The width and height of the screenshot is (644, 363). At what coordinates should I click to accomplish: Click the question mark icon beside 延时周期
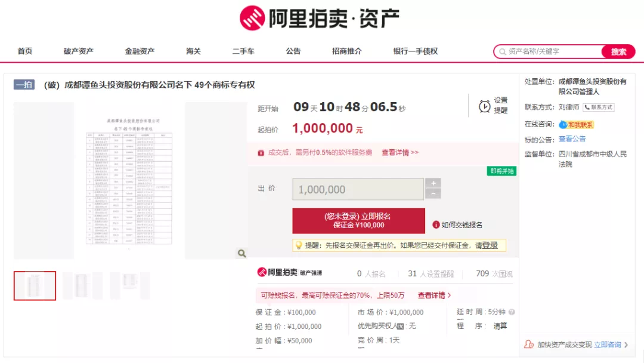click(513, 312)
